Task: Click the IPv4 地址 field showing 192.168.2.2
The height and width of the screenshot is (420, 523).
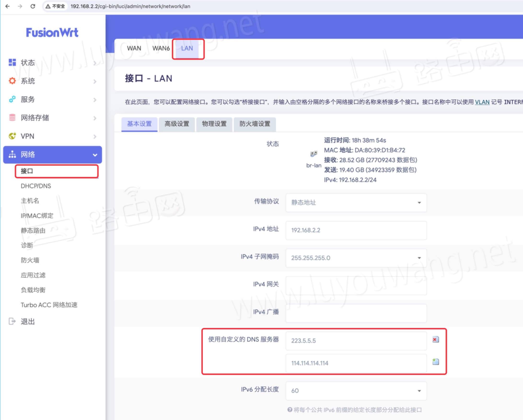Action: [356, 230]
